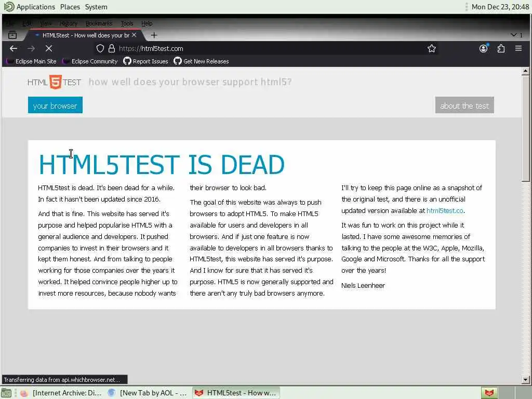Click the 'your browser' button
The width and height of the screenshot is (532, 399).
click(x=55, y=105)
